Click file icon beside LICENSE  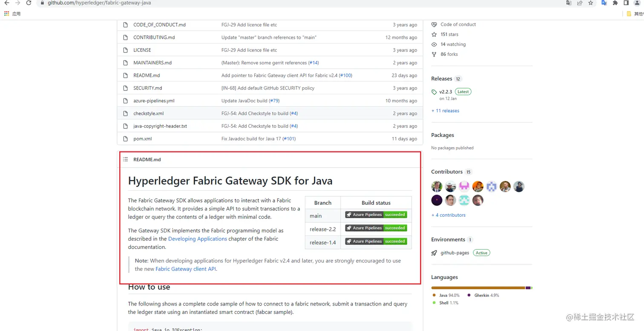125,50
